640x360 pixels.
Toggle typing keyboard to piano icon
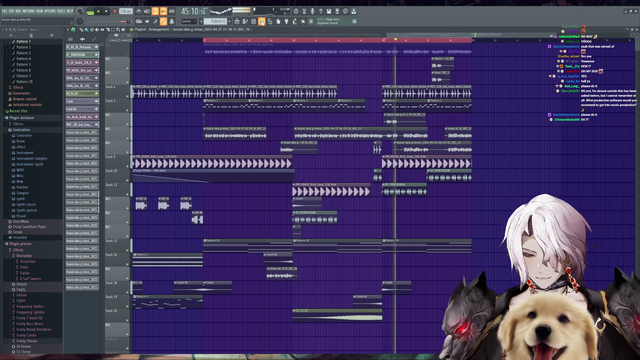(x=139, y=21)
